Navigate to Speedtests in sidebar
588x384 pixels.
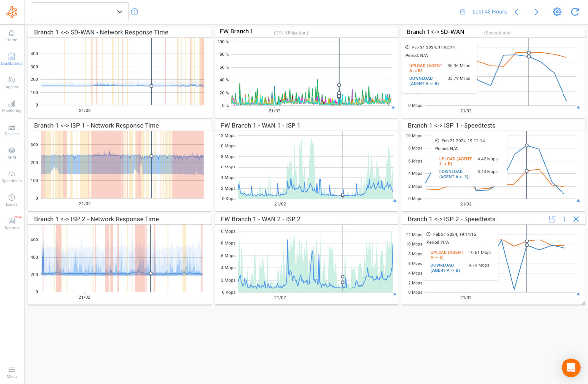pos(12,177)
